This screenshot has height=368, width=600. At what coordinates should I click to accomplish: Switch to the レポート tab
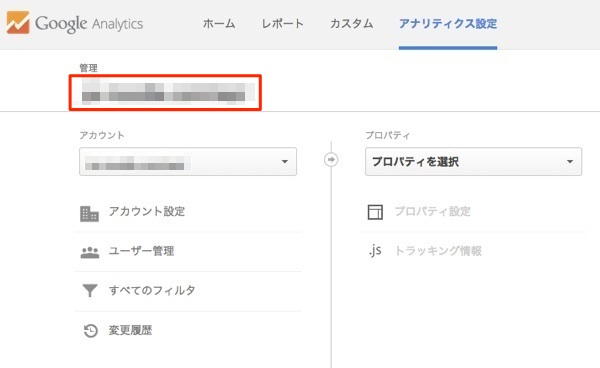pyautogui.click(x=282, y=24)
